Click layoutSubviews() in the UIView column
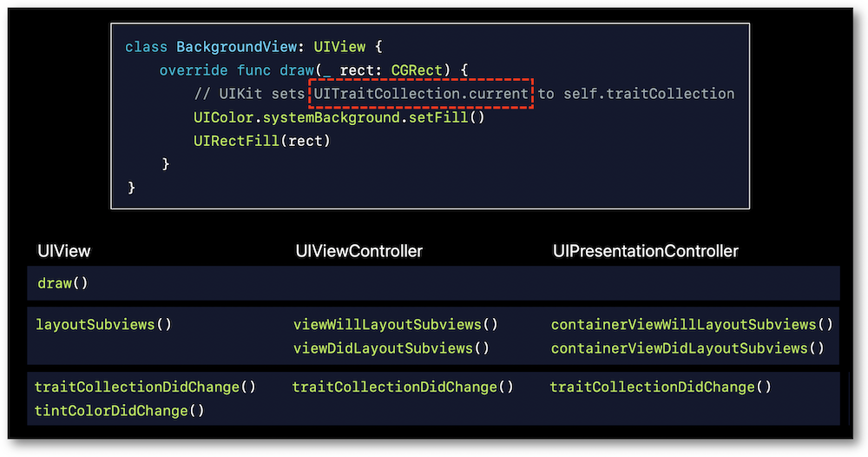 [x=103, y=324]
